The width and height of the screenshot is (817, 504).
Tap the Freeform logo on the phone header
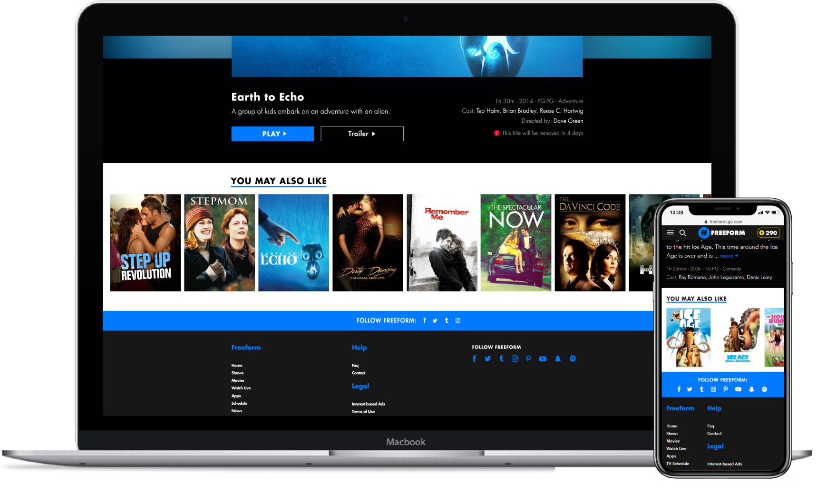[722, 233]
